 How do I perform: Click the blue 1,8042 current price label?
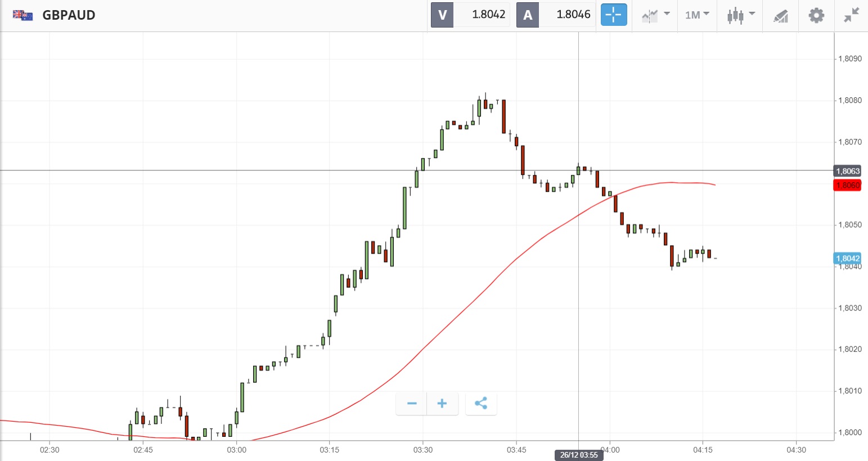click(x=847, y=259)
